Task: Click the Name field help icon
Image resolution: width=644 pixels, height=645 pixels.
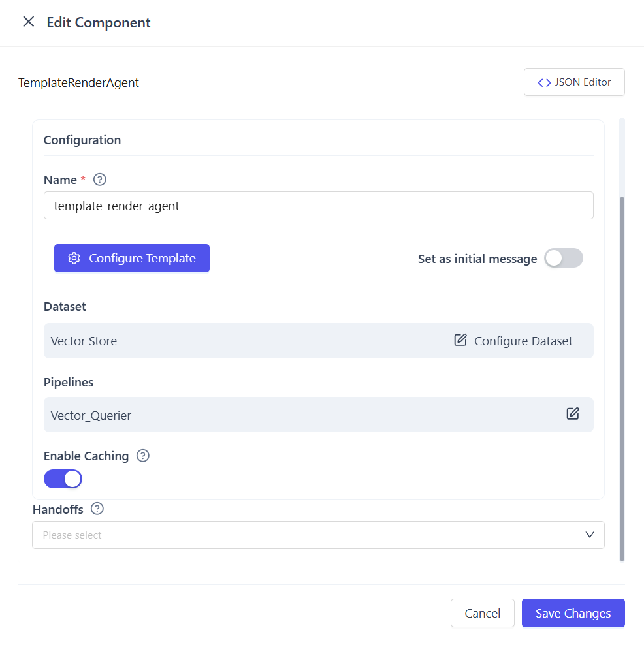Action: point(100,180)
